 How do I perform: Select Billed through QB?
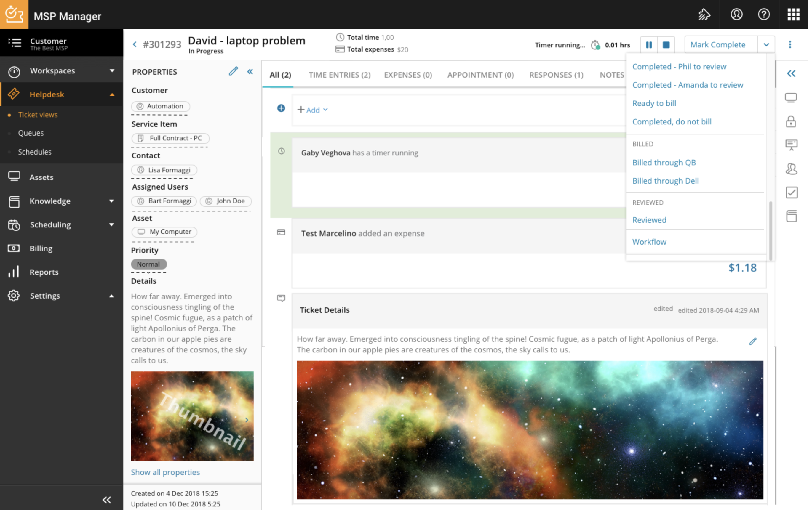[664, 163]
